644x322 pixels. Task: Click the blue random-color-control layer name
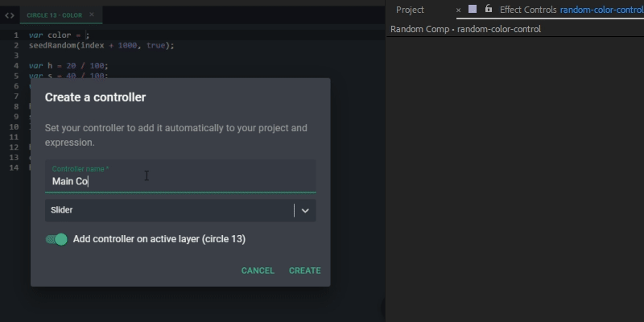(601, 10)
